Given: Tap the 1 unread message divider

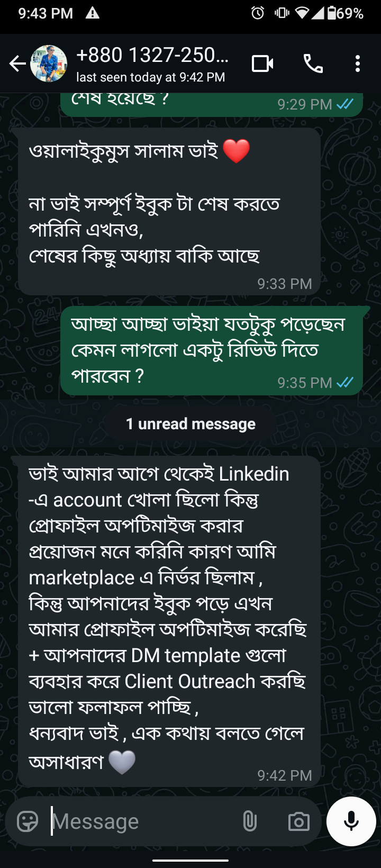Looking at the screenshot, I should (x=190, y=423).
